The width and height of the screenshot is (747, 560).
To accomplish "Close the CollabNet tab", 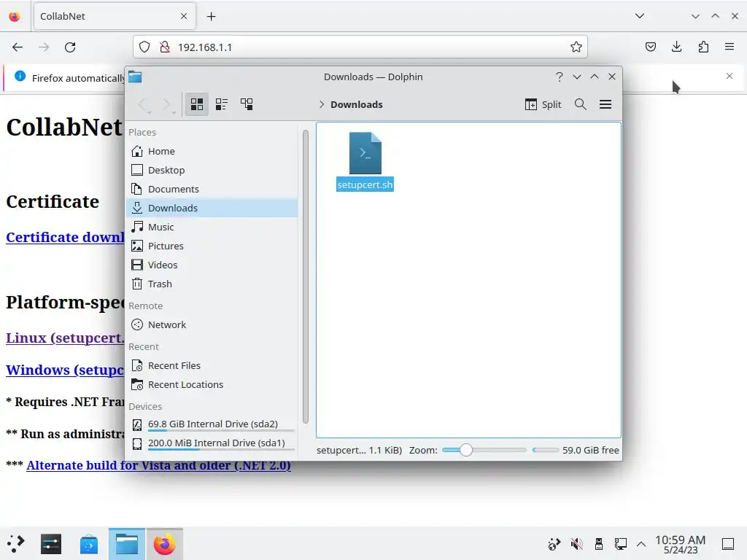I will pyautogui.click(x=184, y=17).
